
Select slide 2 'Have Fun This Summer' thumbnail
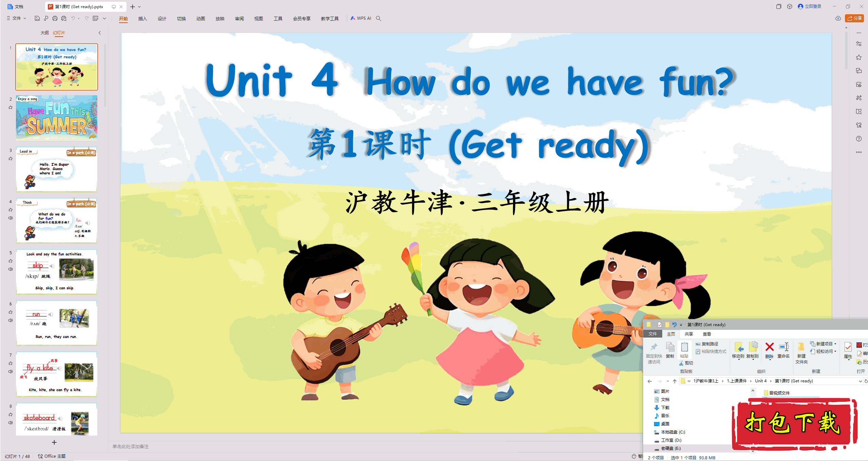tap(57, 118)
